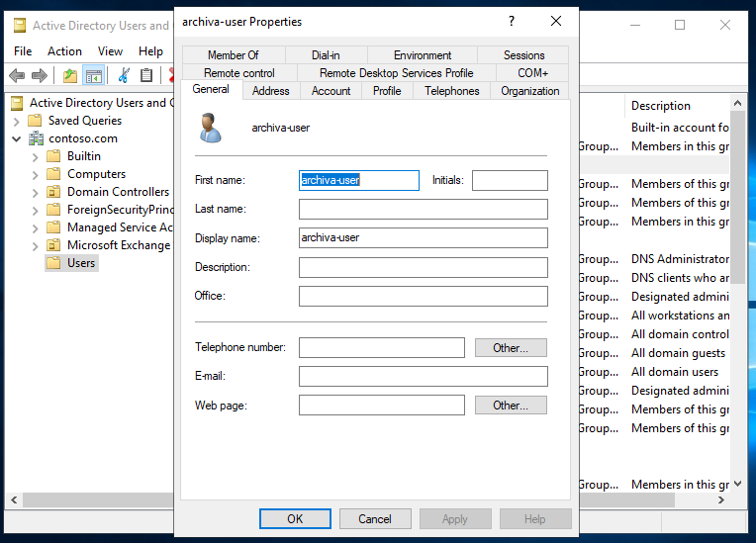Image resolution: width=756 pixels, height=543 pixels.
Task: Switch to the Member Of tab
Action: (233, 55)
